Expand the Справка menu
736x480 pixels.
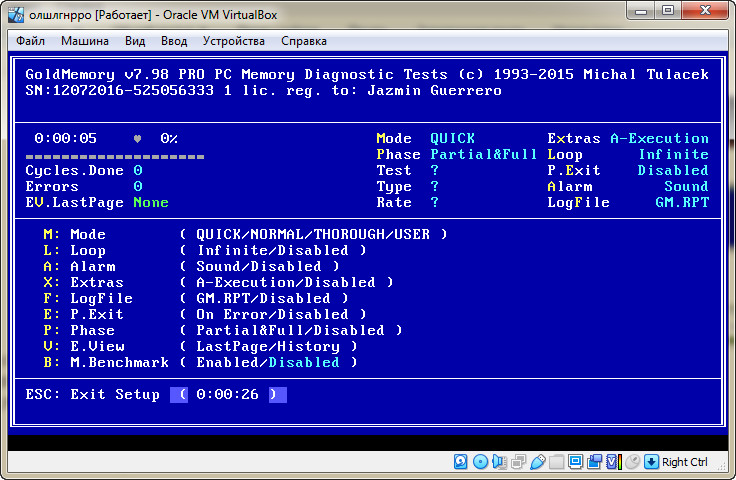pos(304,41)
